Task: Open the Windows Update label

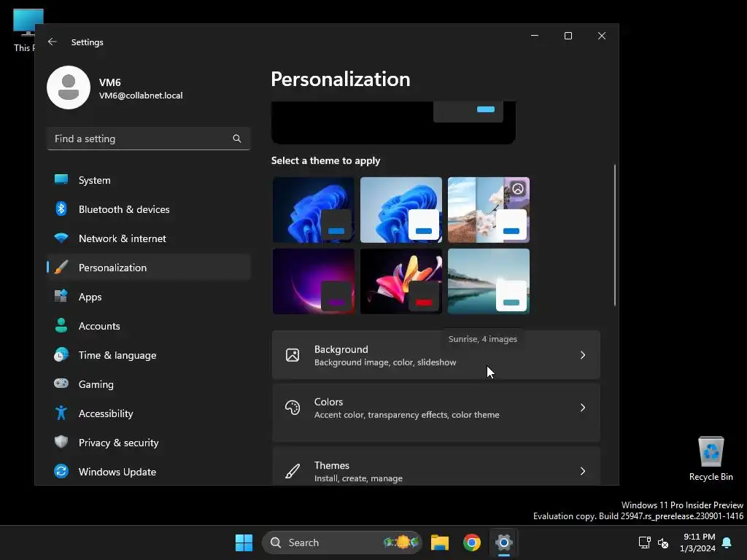Action: click(117, 472)
